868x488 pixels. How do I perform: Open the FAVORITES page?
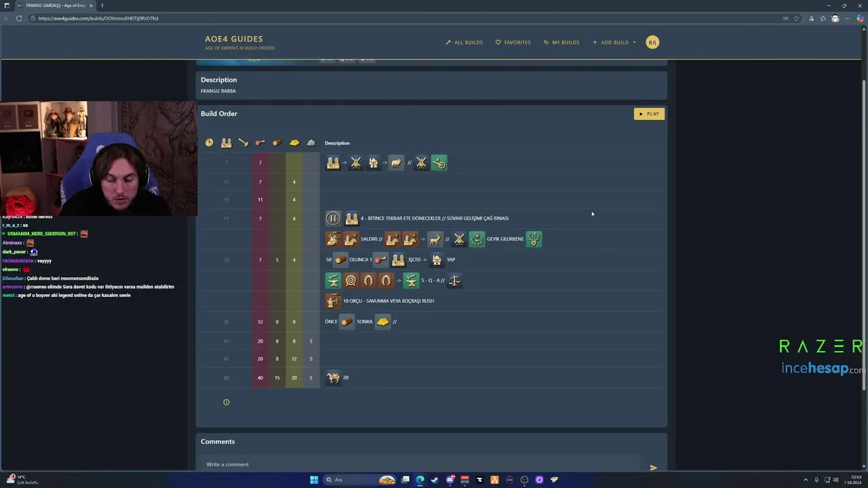click(513, 42)
